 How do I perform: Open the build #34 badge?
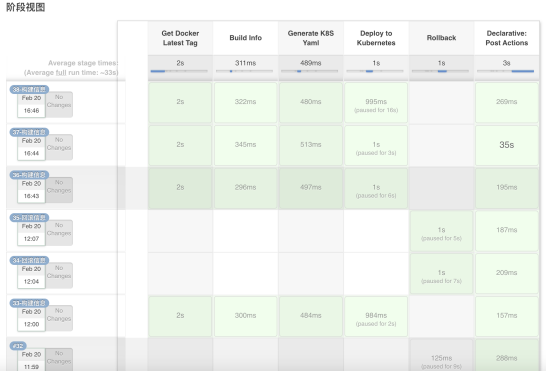pos(29,260)
